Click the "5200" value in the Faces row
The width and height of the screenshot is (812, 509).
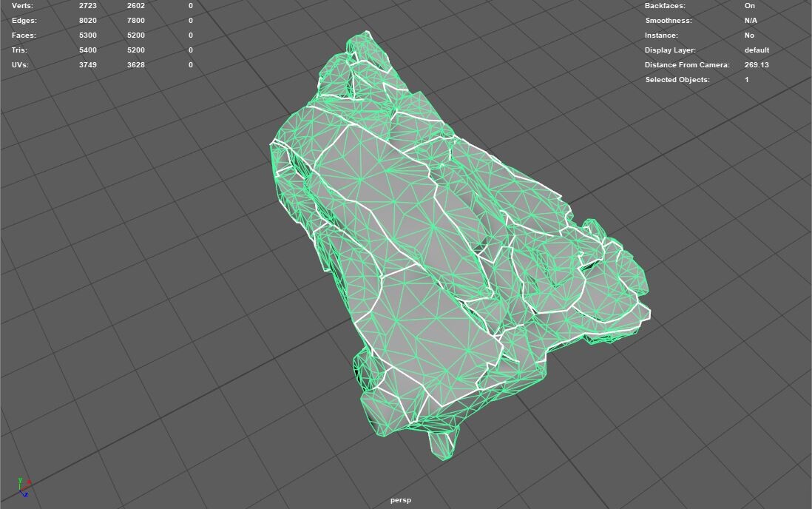pyautogui.click(x=135, y=36)
